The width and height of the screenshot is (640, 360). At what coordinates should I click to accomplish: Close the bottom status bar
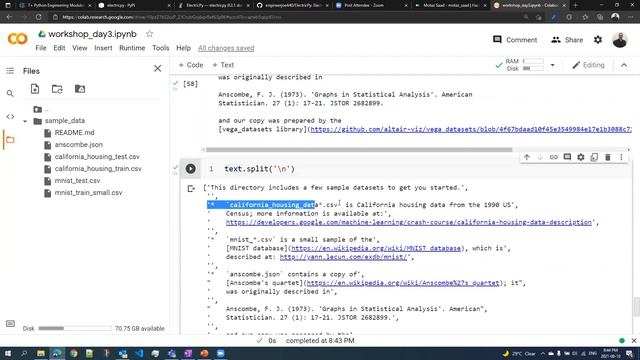[x=633, y=340]
